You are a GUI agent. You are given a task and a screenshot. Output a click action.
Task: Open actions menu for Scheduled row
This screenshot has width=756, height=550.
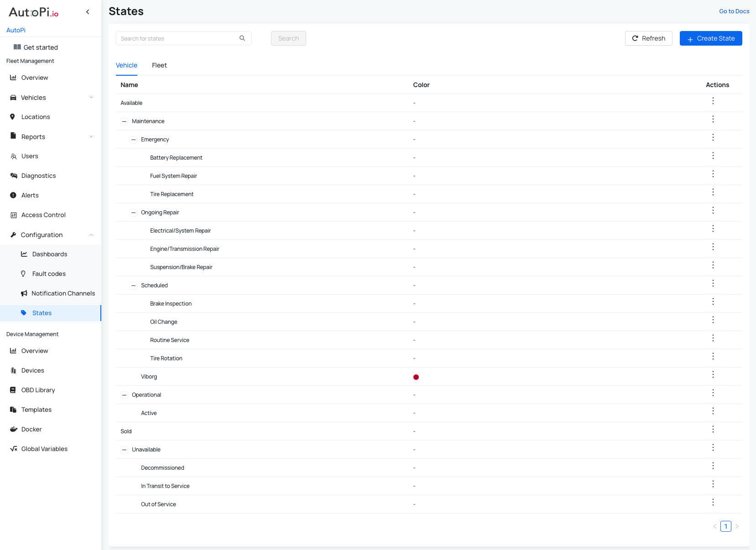[x=713, y=283]
